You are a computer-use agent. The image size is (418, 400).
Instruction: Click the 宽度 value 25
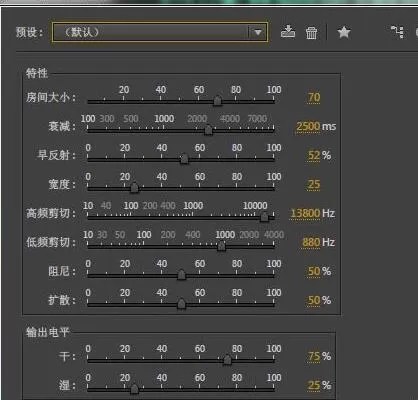314,184
